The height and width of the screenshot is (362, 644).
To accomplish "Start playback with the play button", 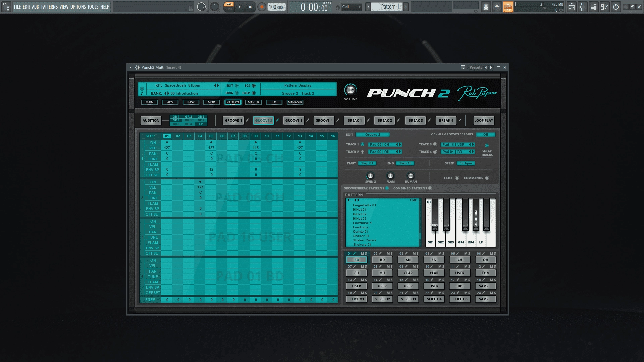I will (239, 7).
